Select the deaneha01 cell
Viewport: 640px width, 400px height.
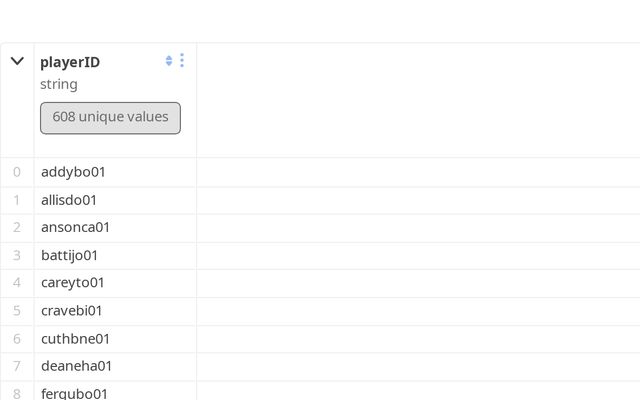pyautogui.click(x=76, y=366)
